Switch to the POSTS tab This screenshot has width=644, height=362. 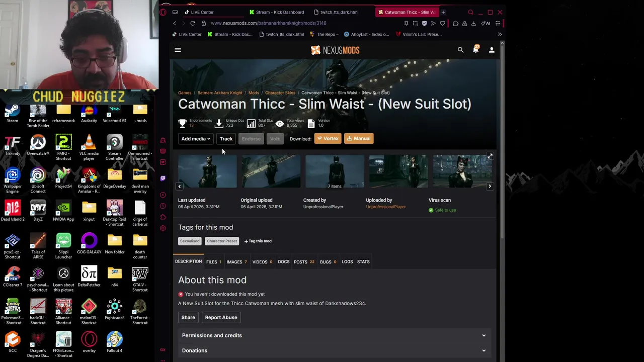click(x=304, y=262)
